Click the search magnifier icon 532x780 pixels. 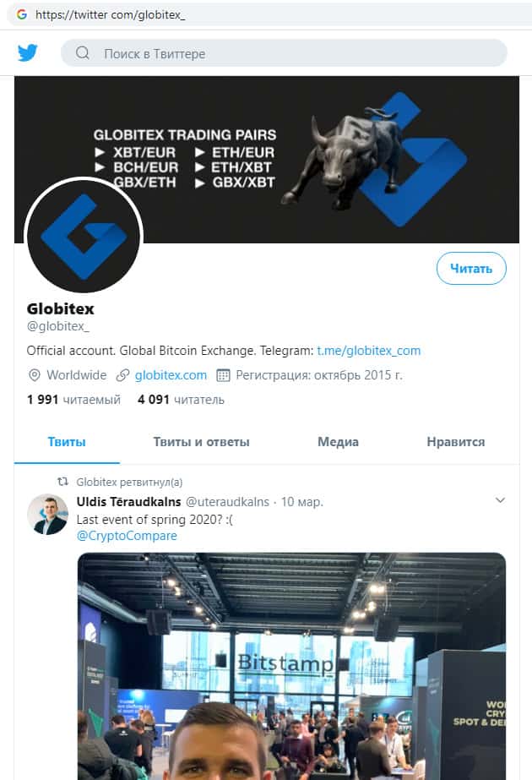pyautogui.click(x=83, y=52)
